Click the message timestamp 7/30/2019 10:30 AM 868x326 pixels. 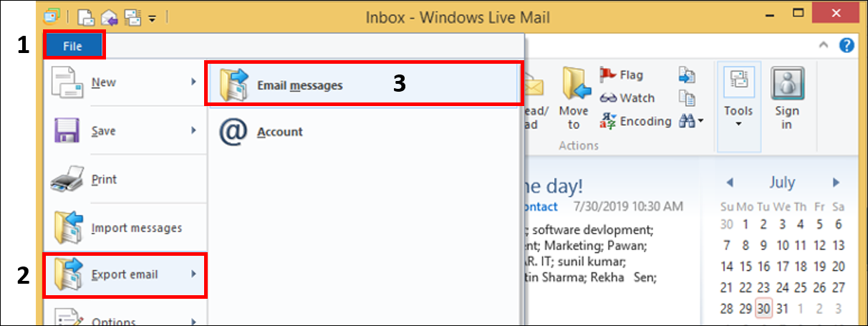[628, 206]
